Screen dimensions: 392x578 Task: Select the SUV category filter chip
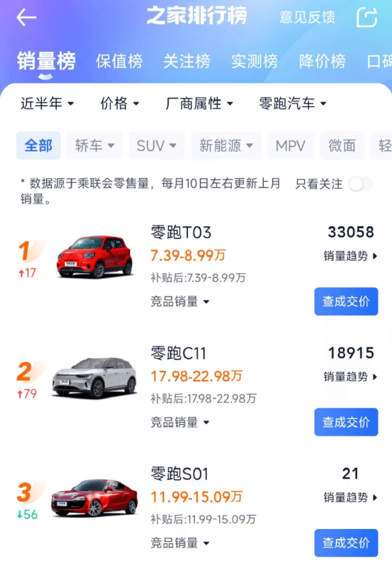tap(157, 145)
